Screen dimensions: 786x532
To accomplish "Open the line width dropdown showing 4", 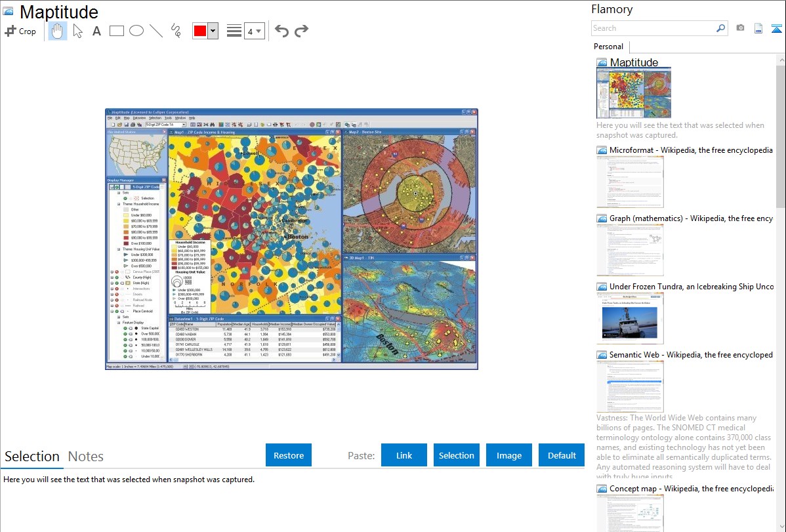I will [x=255, y=31].
